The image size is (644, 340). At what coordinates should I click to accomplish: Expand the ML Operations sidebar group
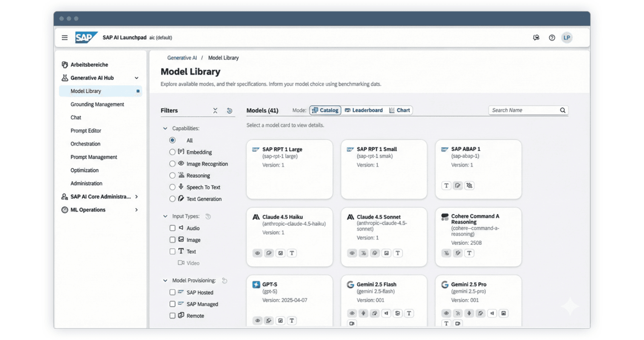tap(136, 210)
